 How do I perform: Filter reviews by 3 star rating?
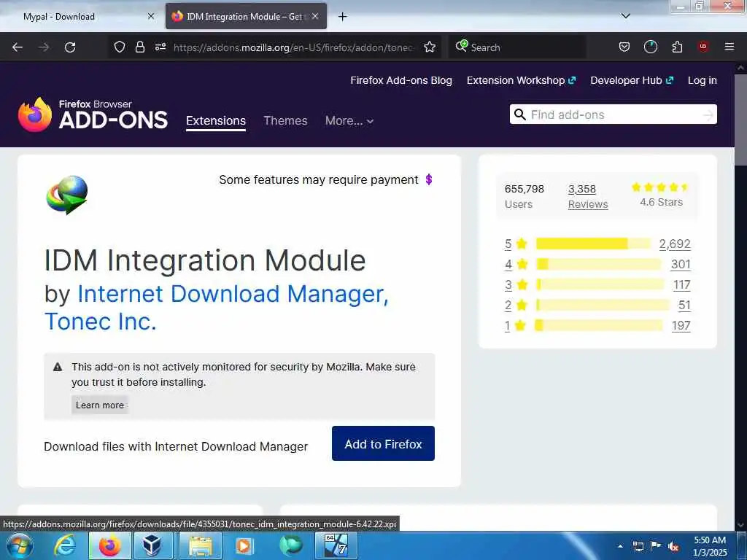point(516,285)
